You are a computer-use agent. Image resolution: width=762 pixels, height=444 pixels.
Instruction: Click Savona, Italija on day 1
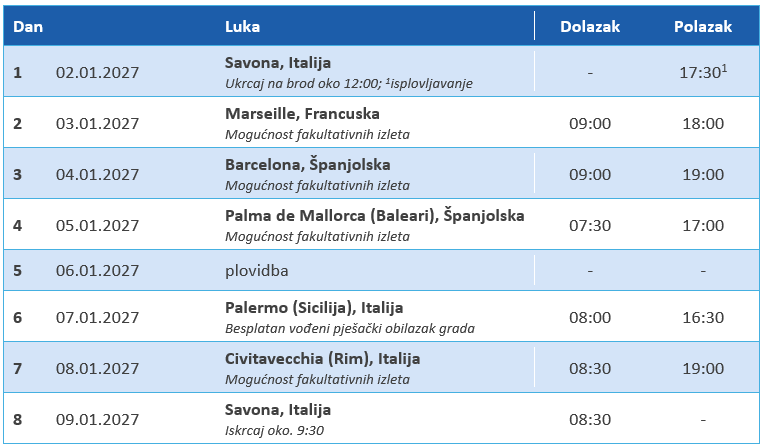[278, 63]
